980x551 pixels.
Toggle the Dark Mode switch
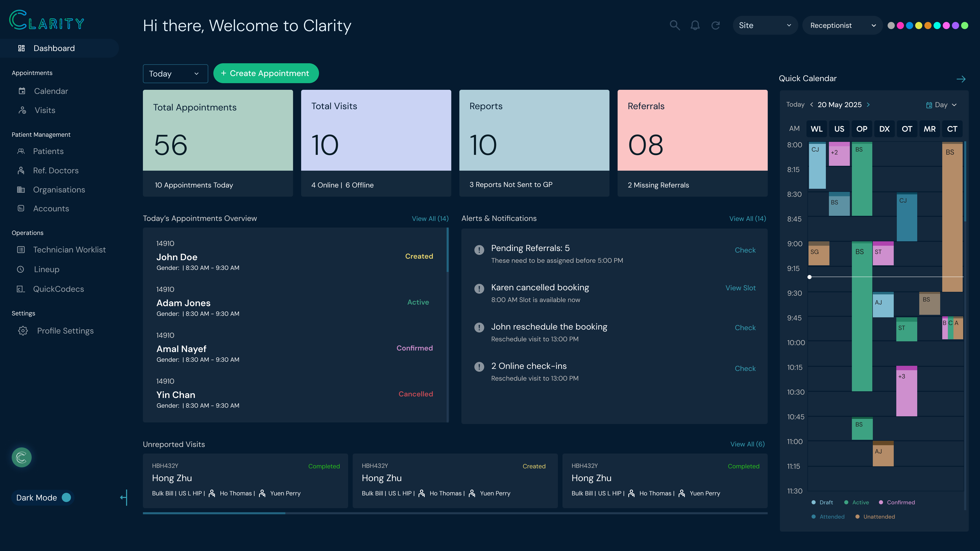pos(66,497)
